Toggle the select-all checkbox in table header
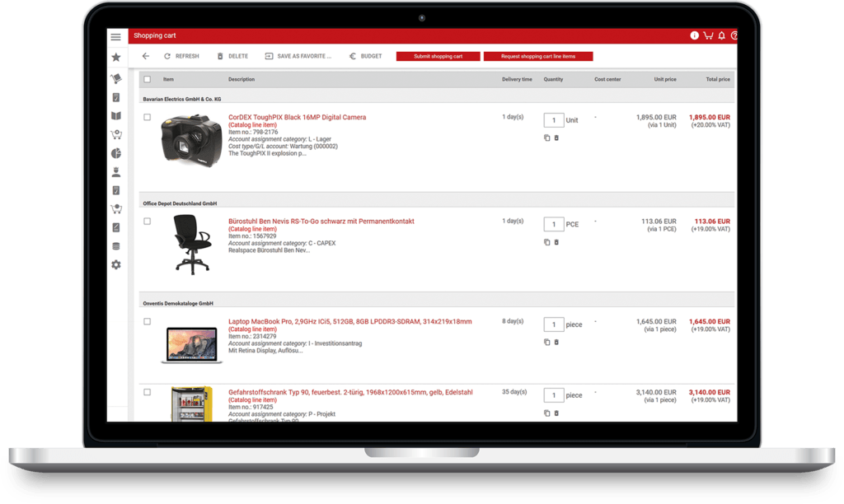This screenshot has width=844, height=504. pyautogui.click(x=148, y=80)
